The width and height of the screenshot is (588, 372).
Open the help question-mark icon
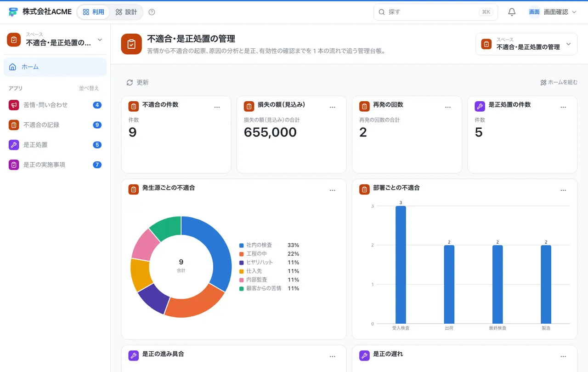pos(152,12)
